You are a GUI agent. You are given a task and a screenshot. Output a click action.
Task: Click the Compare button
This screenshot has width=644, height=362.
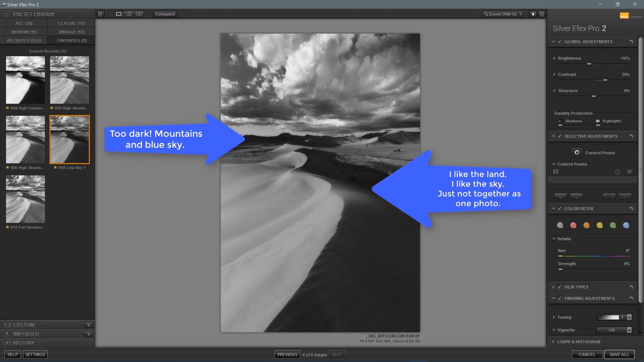[165, 14]
